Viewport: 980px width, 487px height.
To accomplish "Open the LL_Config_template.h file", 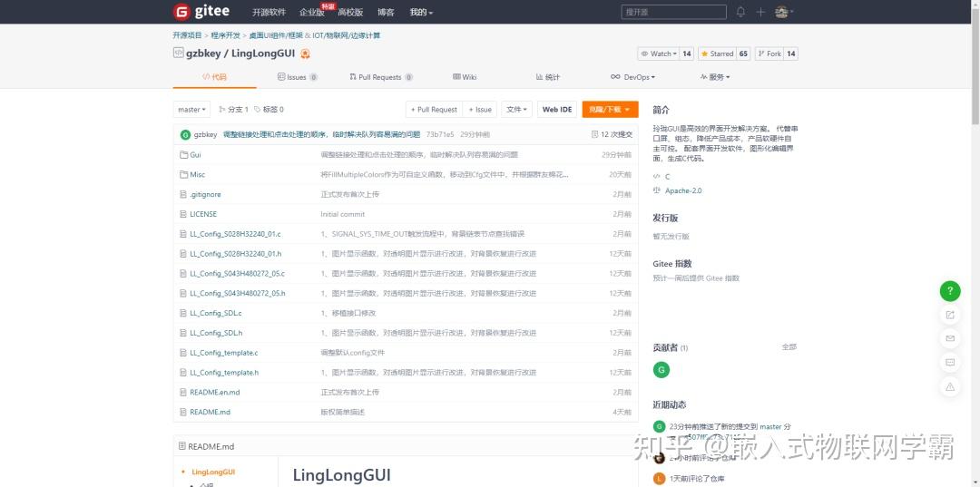I will point(224,372).
